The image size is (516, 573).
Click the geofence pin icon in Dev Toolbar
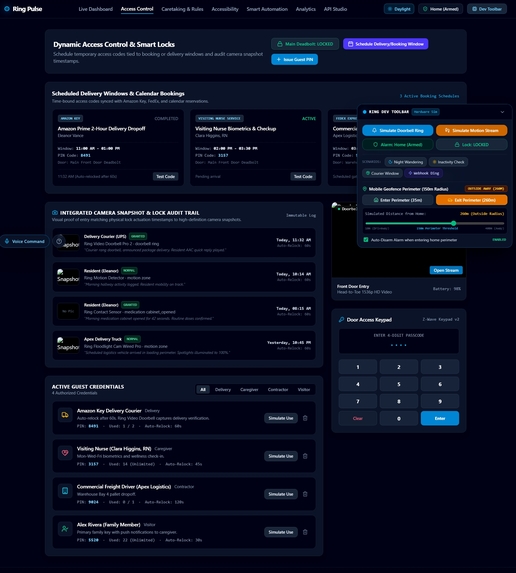[364, 189]
